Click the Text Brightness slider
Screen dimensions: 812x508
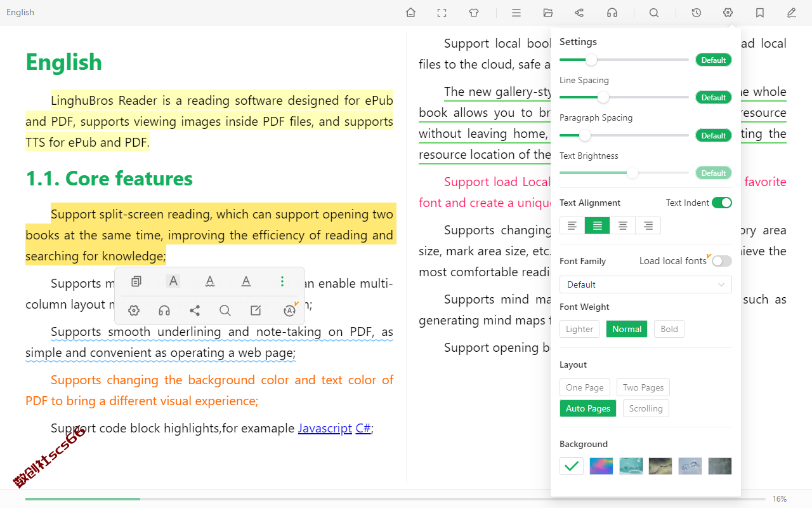pyautogui.click(x=624, y=173)
